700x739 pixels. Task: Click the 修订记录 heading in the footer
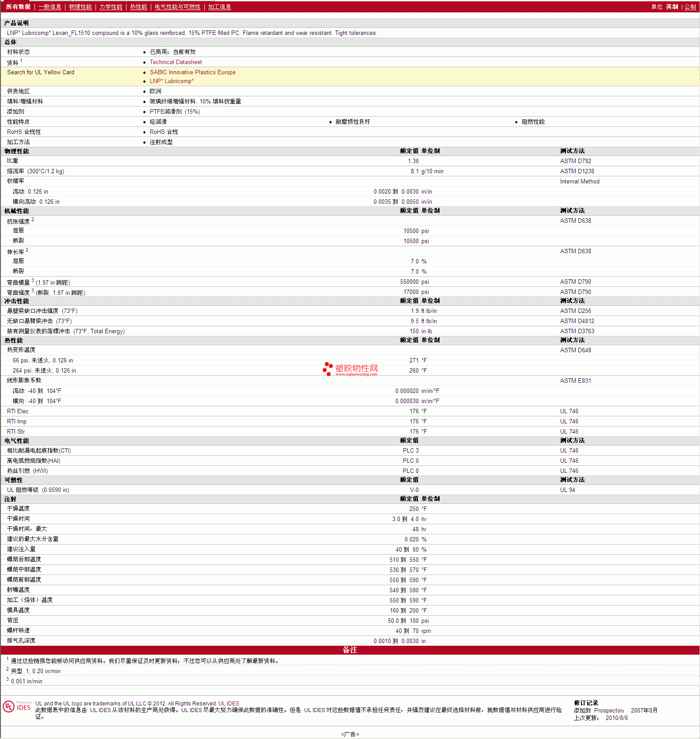[x=586, y=703]
